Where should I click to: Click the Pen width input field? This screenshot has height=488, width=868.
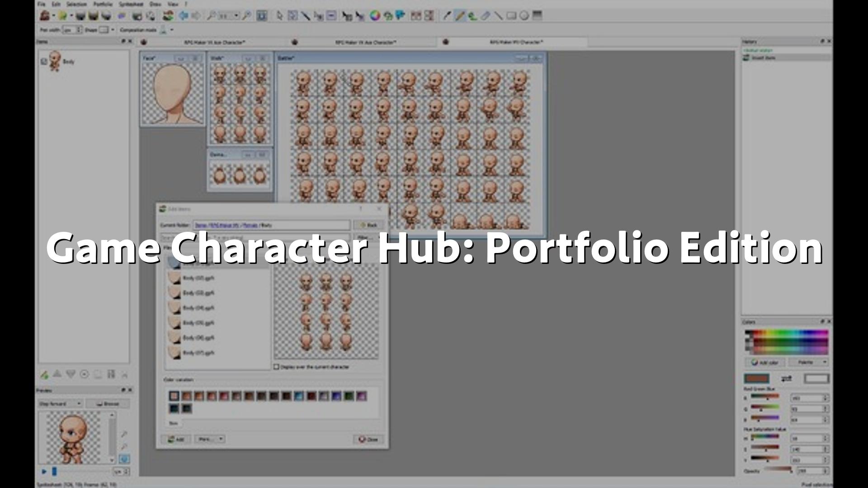click(72, 30)
